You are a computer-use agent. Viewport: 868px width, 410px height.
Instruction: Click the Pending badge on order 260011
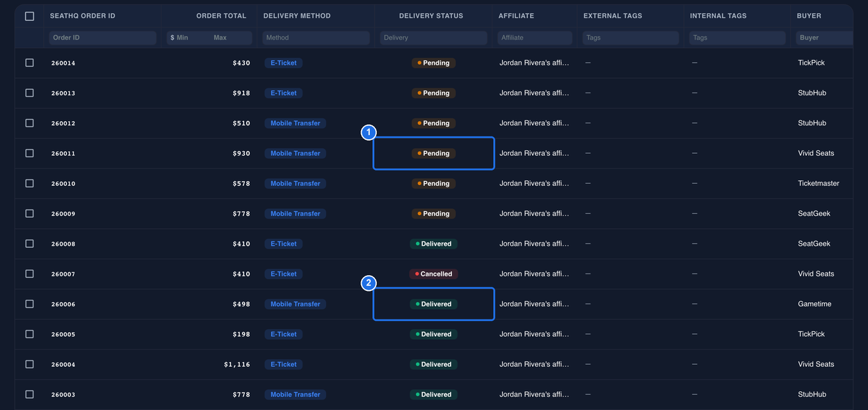(433, 153)
